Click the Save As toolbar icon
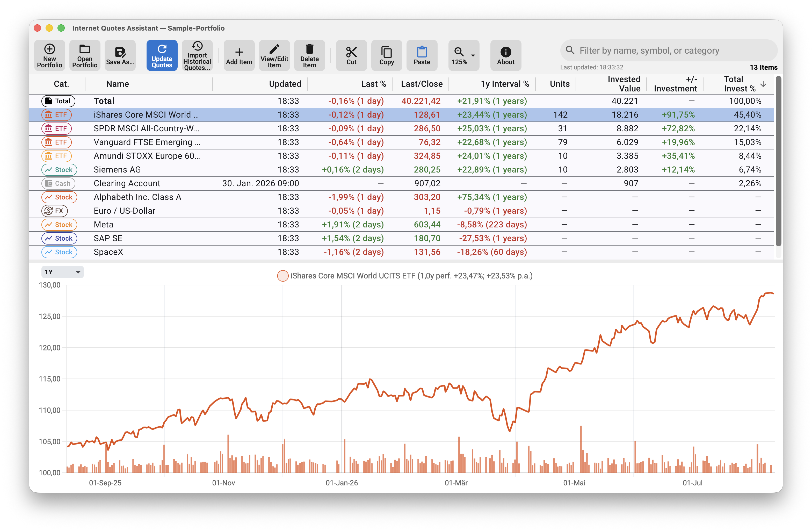The height and width of the screenshot is (531, 812). click(x=120, y=55)
